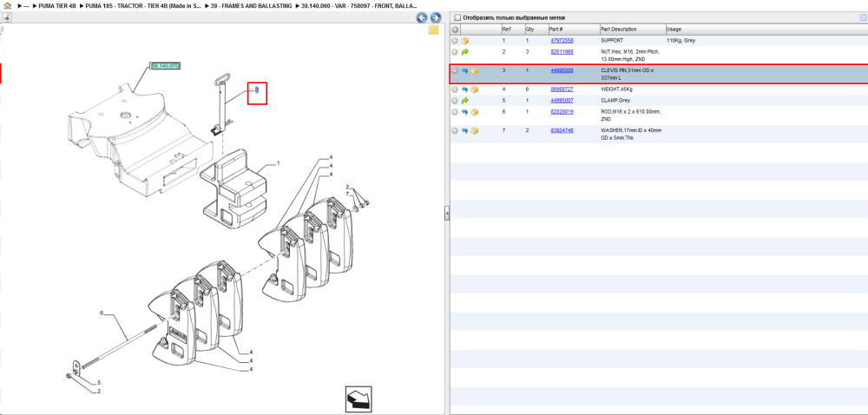This screenshot has width=868, height=415.
Task: Open the column settings icon in parts panel
Action: (863, 17)
